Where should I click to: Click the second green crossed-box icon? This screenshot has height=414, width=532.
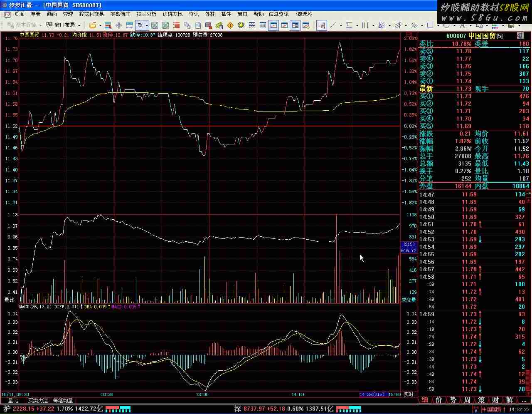pyautogui.click(x=165, y=25)
